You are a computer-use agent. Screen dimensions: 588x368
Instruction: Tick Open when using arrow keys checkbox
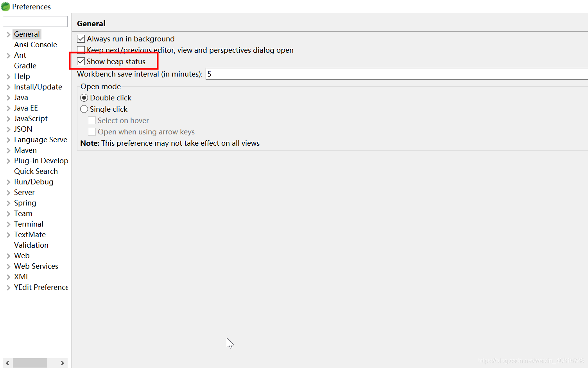click(92, 132)
